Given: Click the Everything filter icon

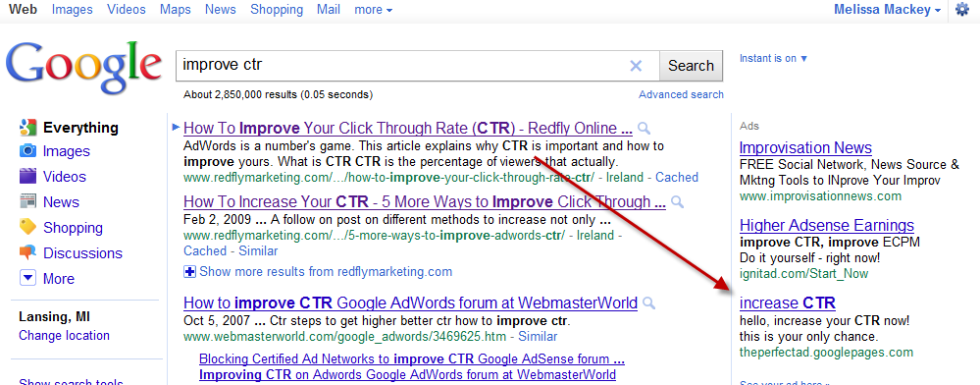Looking at the screenshot, I should coord(27,127).
